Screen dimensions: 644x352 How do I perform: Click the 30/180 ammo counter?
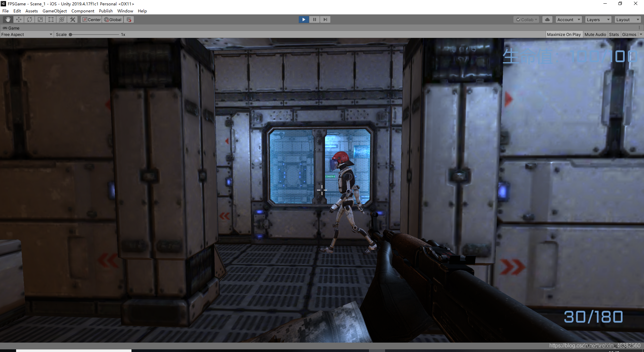[x=593, y=317]
